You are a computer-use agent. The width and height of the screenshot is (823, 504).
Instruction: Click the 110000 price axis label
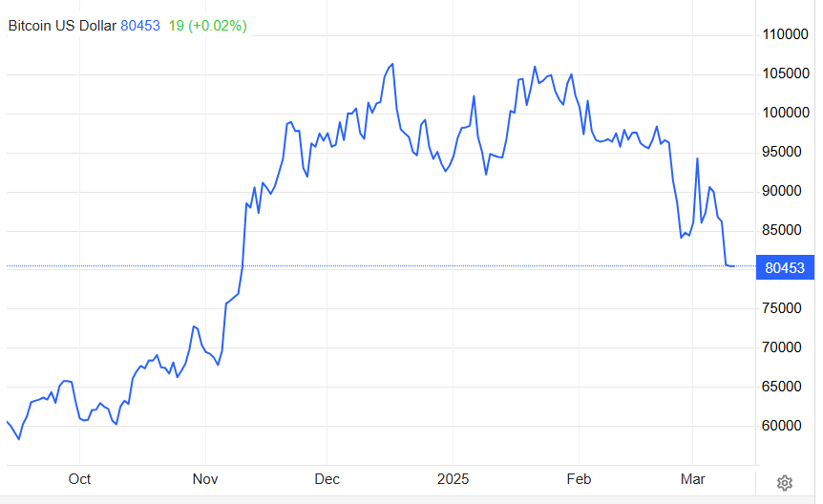point(785,34)
